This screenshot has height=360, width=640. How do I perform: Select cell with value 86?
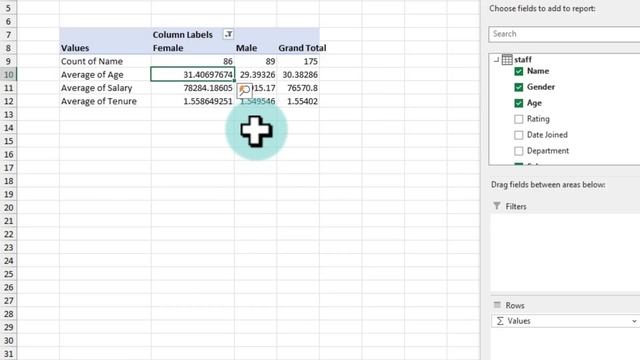[193, 61]
